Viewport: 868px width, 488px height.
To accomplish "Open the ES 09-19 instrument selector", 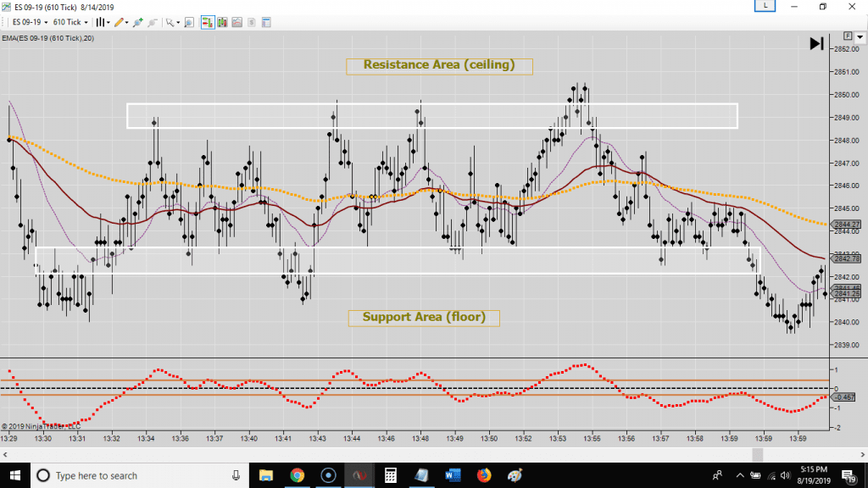I will click(x=30, y=22).
